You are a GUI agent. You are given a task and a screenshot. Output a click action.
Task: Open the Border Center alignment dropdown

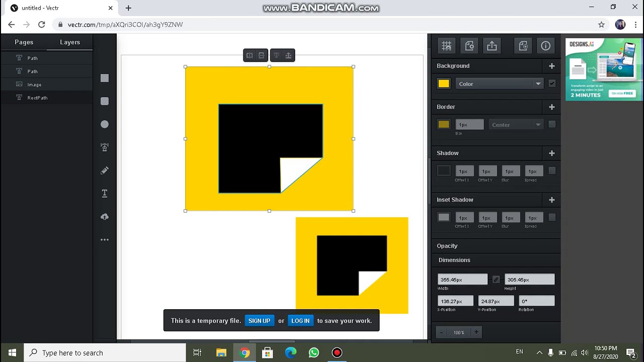[x=516, y=125]
